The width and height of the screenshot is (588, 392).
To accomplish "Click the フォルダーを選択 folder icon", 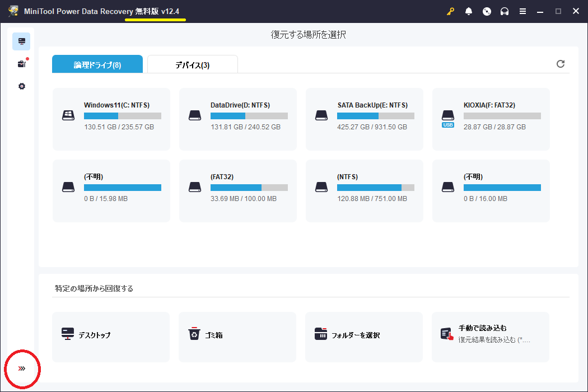I will point(321,334).
